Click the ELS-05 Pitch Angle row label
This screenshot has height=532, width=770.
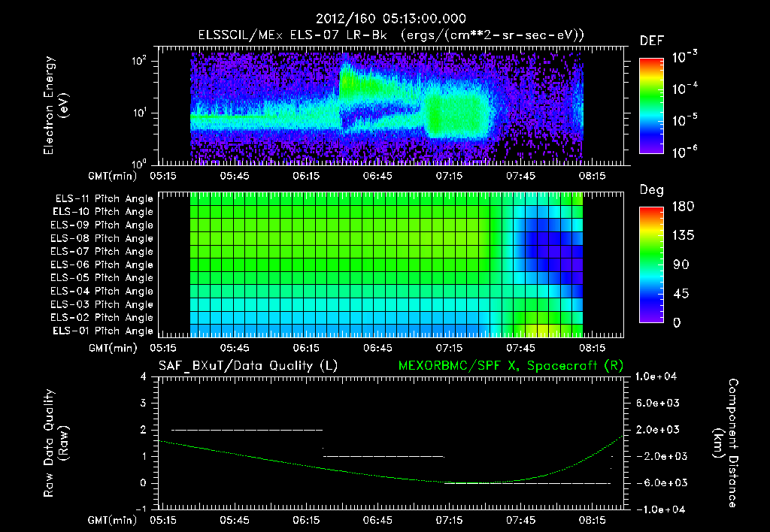(102, 278)
